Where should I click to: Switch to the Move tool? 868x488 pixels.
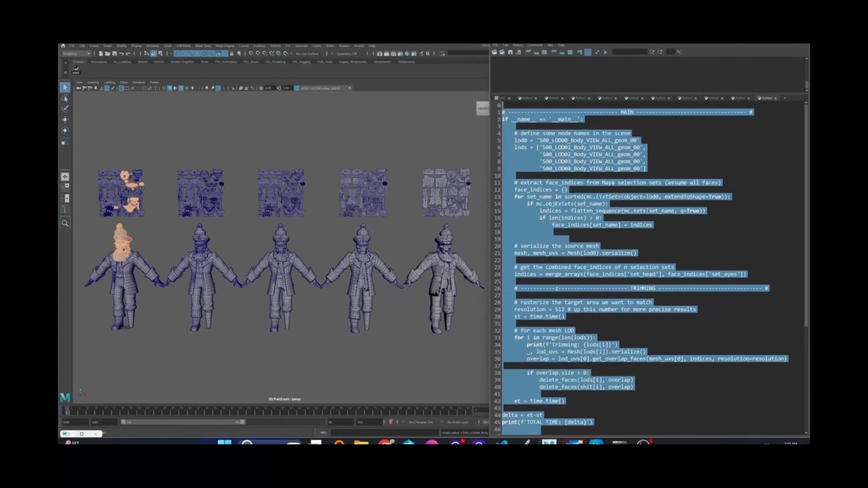pyautogui.click(x=65, y=120)
